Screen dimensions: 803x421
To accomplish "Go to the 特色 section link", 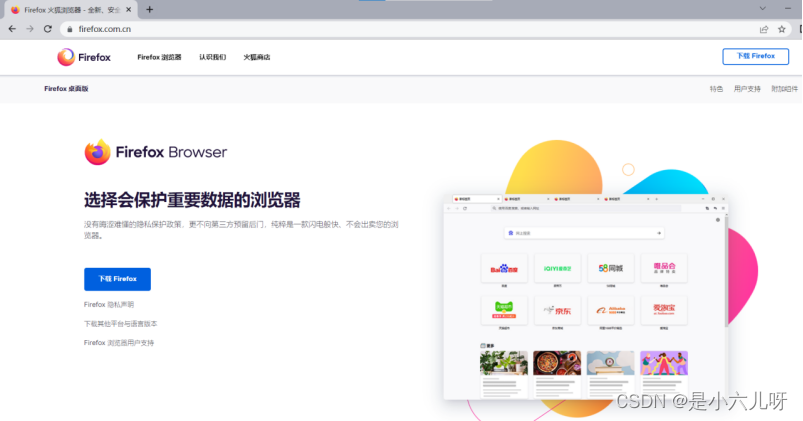I will [x=716, y=89].
